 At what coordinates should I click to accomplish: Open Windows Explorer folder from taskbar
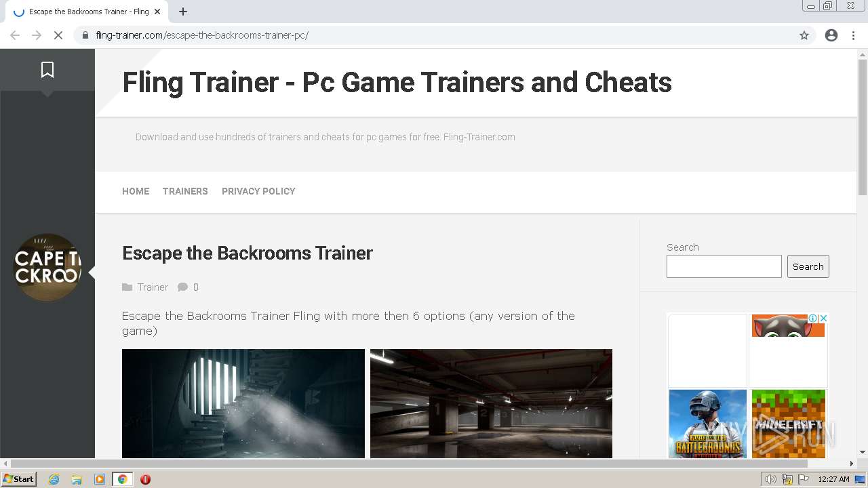pyautogui.click(x=77, y=479)
